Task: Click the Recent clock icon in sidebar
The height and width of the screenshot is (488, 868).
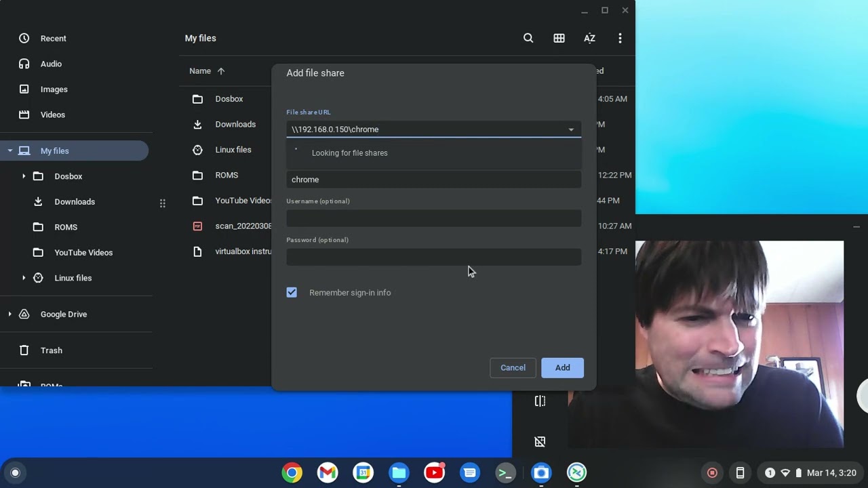Action: coord(24,39)
